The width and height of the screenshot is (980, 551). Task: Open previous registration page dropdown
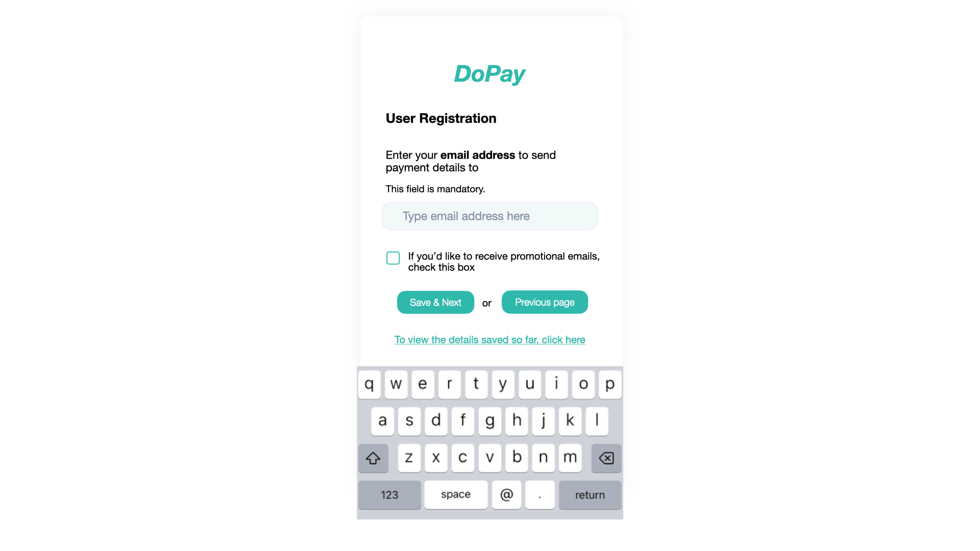pyautogui.click(x=545, y=302)
